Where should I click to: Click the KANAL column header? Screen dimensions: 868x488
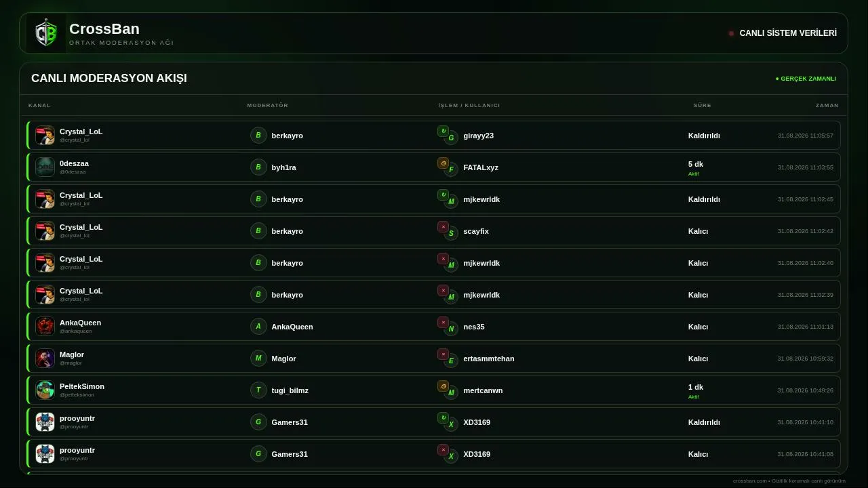click(39, 105)
